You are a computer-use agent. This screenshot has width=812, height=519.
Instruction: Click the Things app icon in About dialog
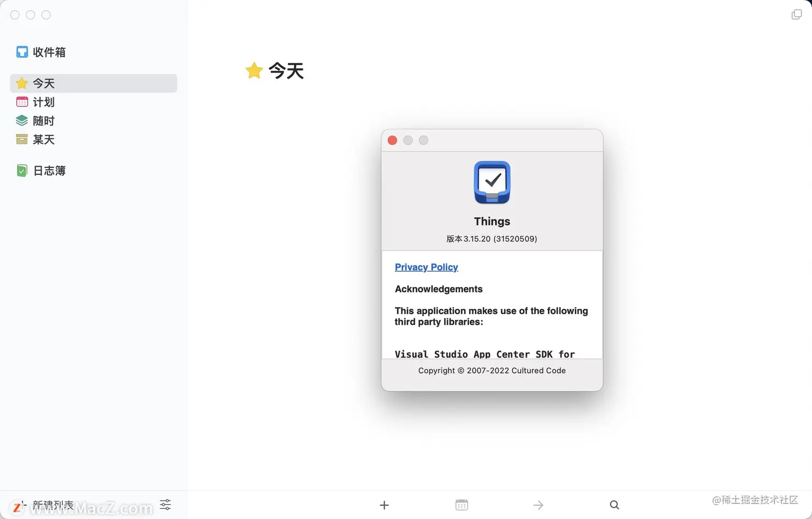[x=492, y=182]
